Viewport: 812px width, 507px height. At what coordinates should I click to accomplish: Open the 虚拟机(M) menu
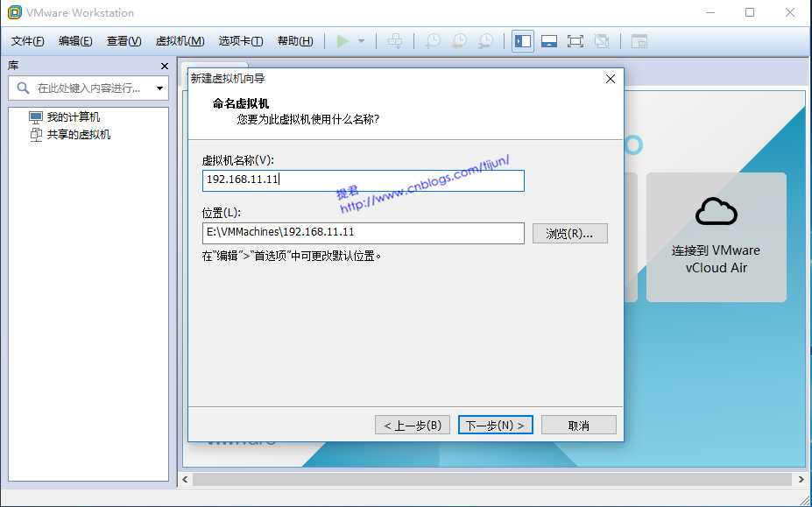pyautogui.click(x=180, y=41)
